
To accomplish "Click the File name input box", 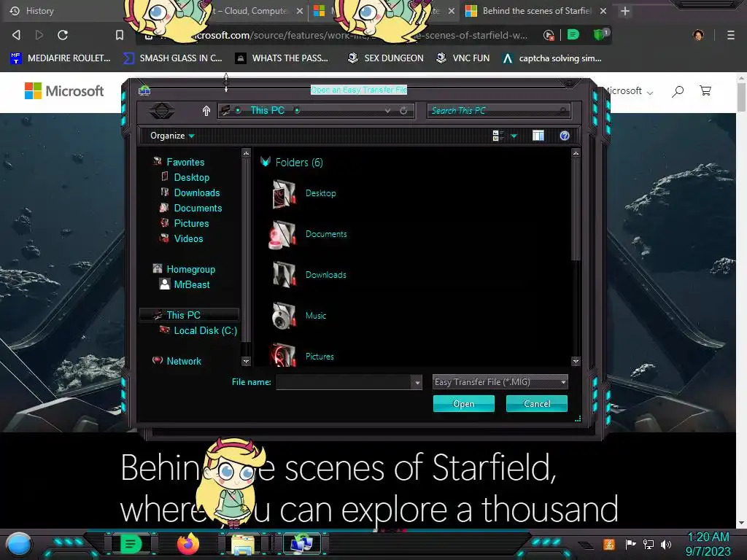I will point(344,382).
